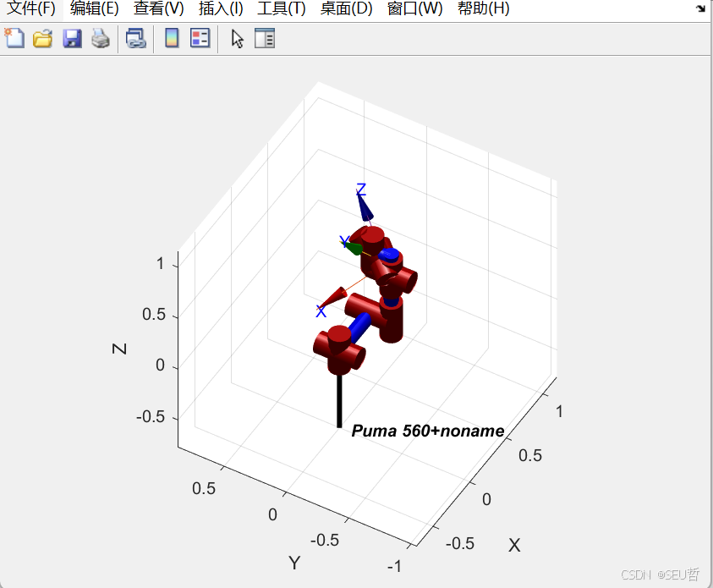Insert a legend using toolbar icon
This screenshot has height=588, width=713.
(x=200, y=38)
